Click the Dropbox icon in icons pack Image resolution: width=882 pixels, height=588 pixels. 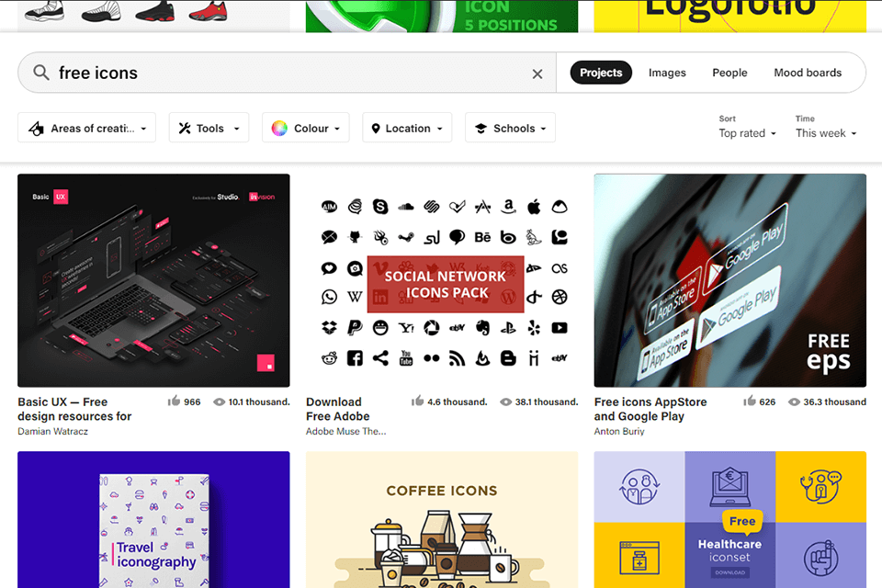point(329,327)
